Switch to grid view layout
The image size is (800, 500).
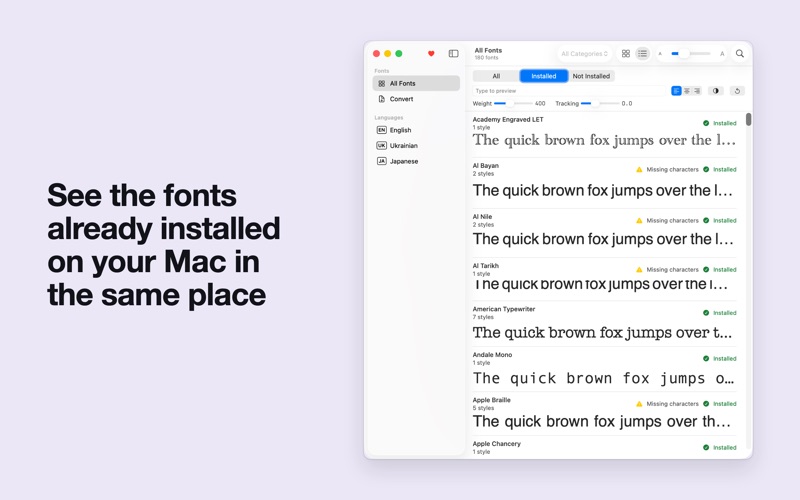(626, 54)
